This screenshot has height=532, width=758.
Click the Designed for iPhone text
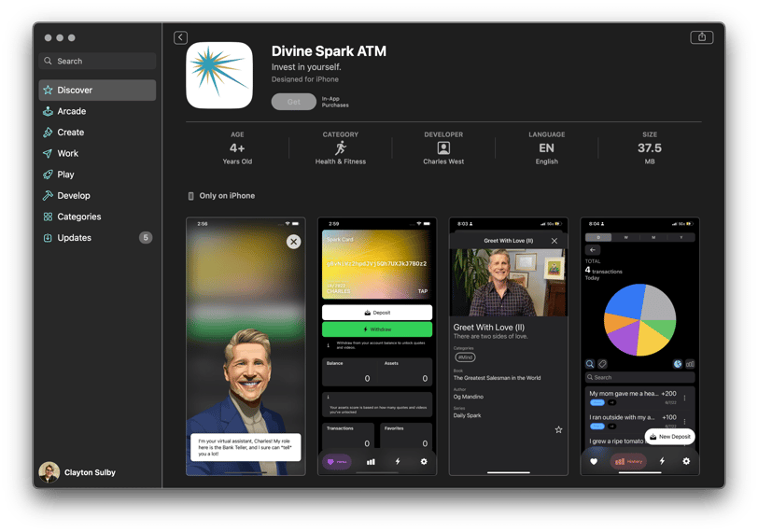[305, 79]
